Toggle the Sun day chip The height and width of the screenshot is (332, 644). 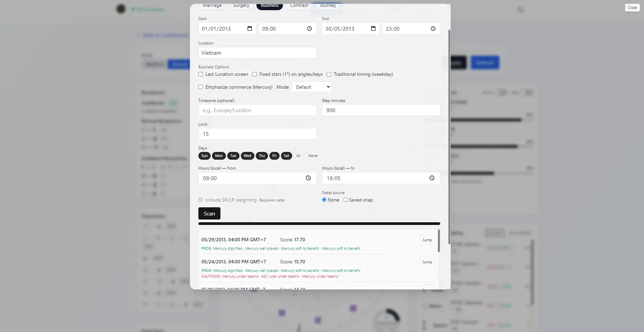pos(204,156)
